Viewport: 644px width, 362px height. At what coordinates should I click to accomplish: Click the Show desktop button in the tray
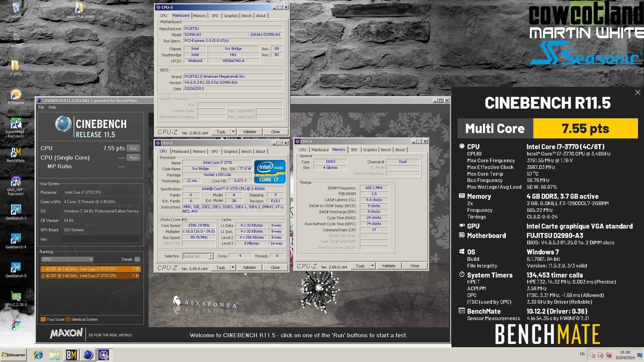tap(640, 355)
